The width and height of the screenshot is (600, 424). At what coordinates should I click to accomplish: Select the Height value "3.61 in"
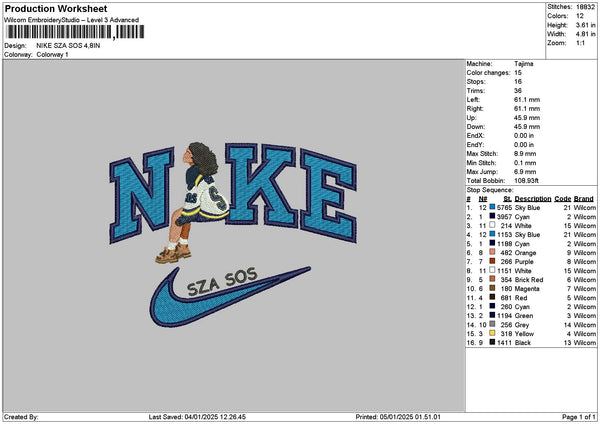pos(585,25)
